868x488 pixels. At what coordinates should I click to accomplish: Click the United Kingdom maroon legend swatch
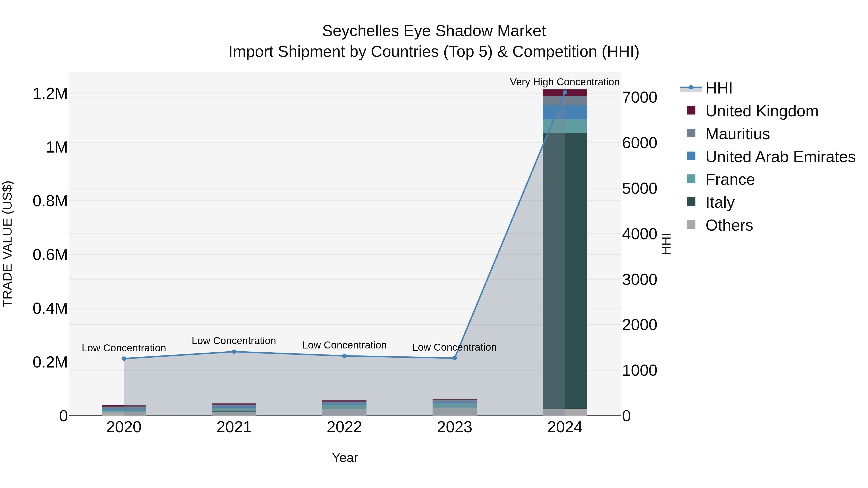691,110
